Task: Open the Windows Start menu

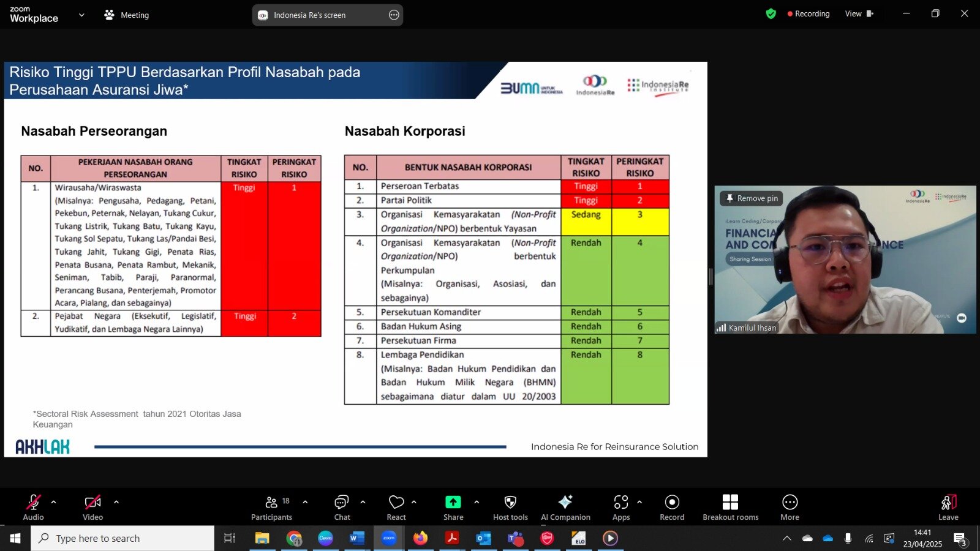Action: coord(15,538)
